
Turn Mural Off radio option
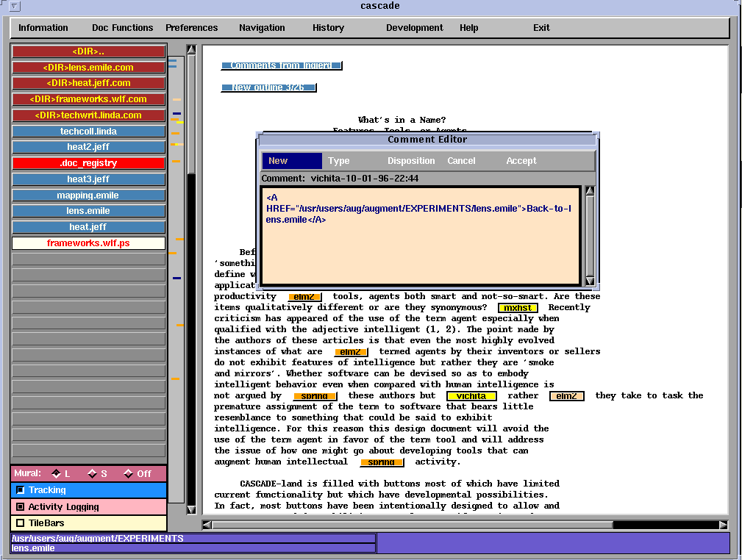[x=128, y=473]
